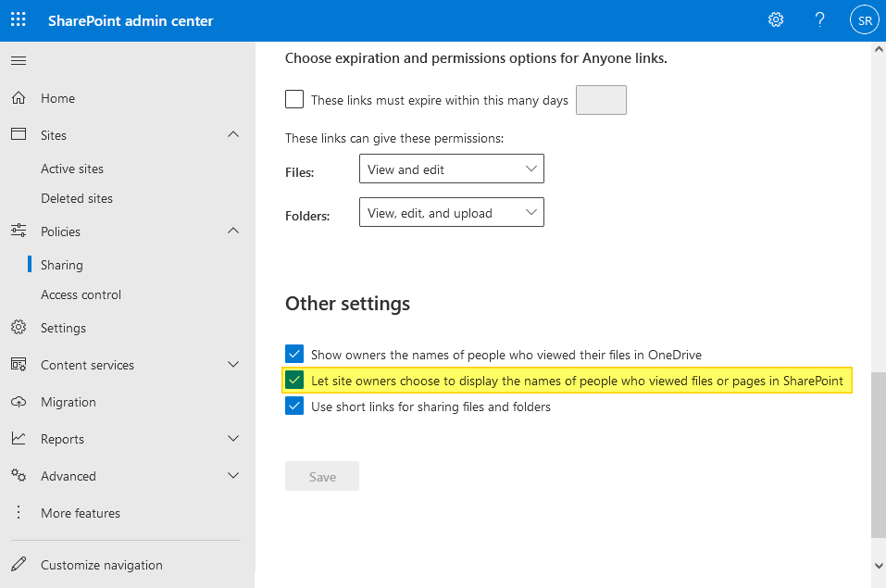Image resolution: width=886 pixels, height=588 pixels.
Task: Click the Home icon in sidebar
Action: point(18,97)
